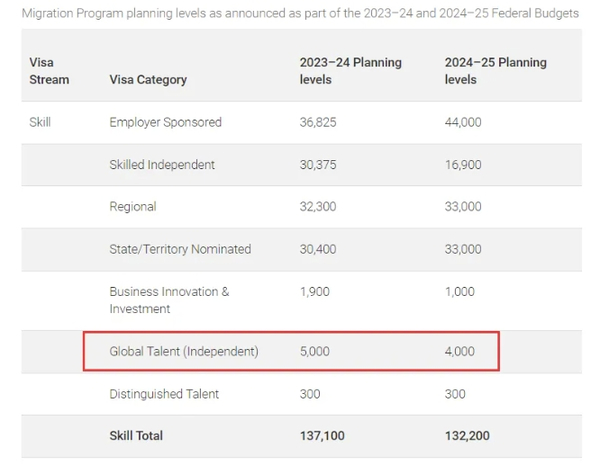The height and width of the screenshot is (465, 600).
Task: Click the Skill stream cell
Action: pos(40,122)
